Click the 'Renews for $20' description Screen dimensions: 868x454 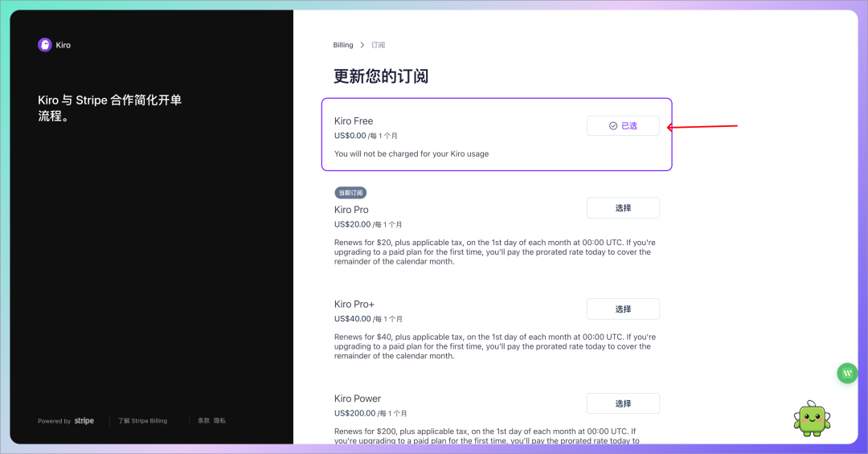pyautogui.click(x=495, y=252)
